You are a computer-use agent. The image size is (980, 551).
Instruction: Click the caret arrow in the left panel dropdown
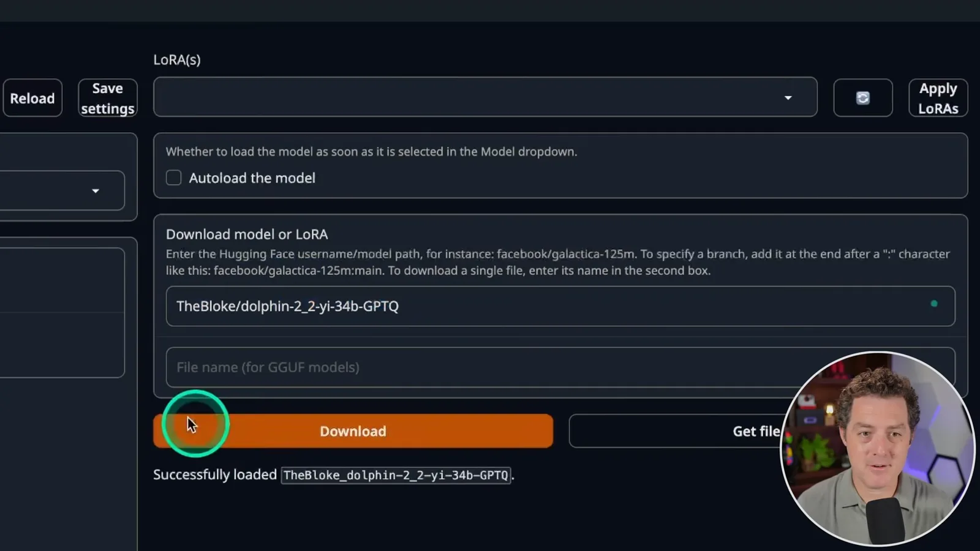click(x=96, y=191)
